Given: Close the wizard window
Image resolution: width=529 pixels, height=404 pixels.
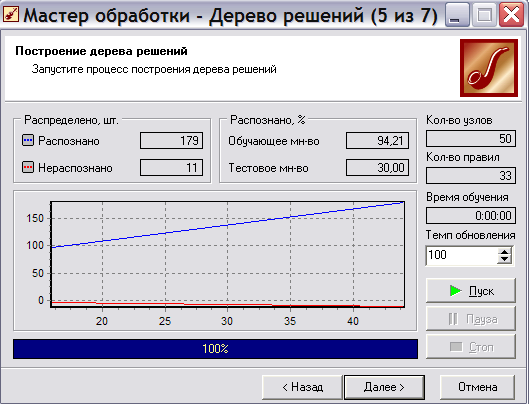Looking at the screenshot, I should click(511, 15).
